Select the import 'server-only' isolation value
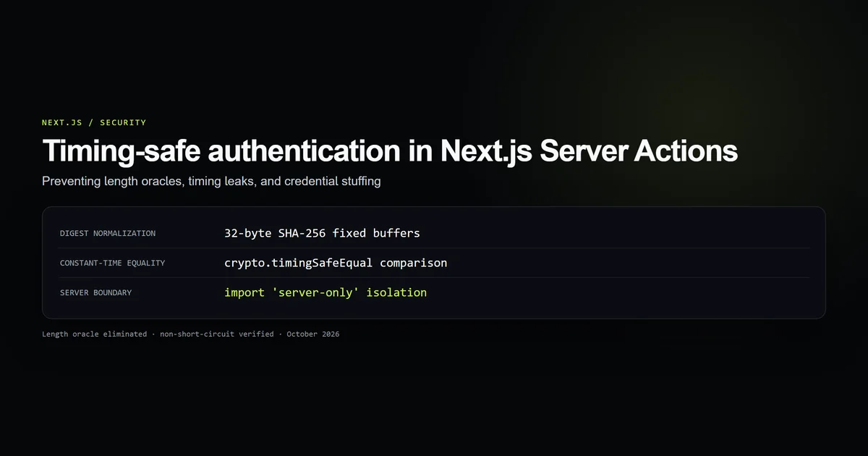The width and height of the screenshot is (868, 456). point(325,292)
